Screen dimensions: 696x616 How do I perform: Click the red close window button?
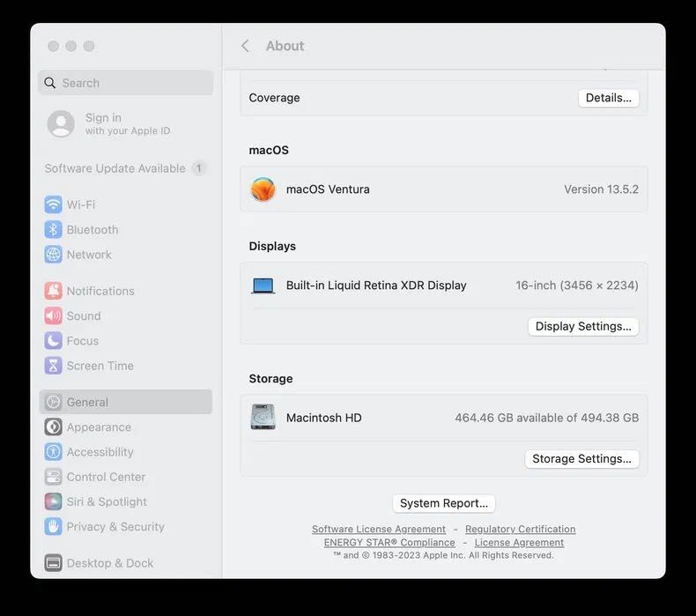click(x=53, y=46)
